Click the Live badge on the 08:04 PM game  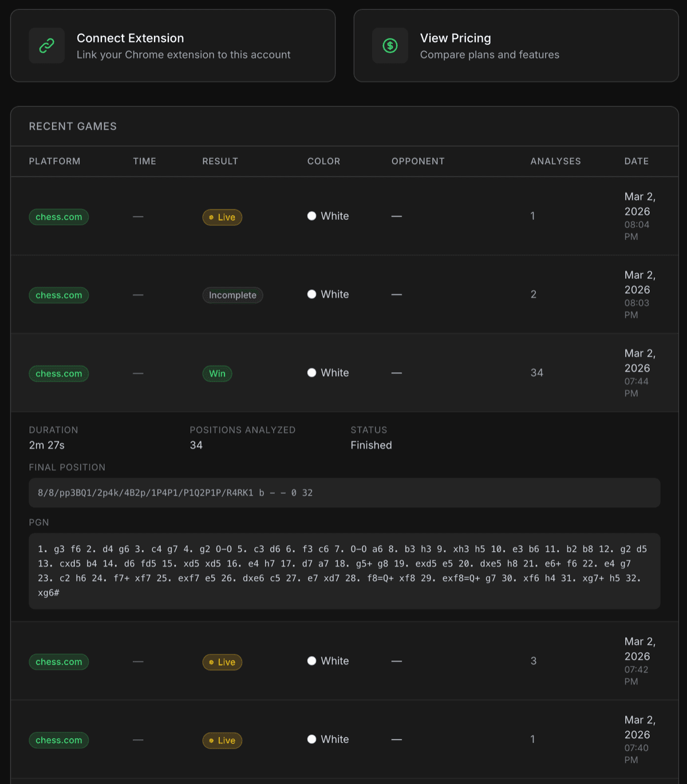click(x=222, y=217)
